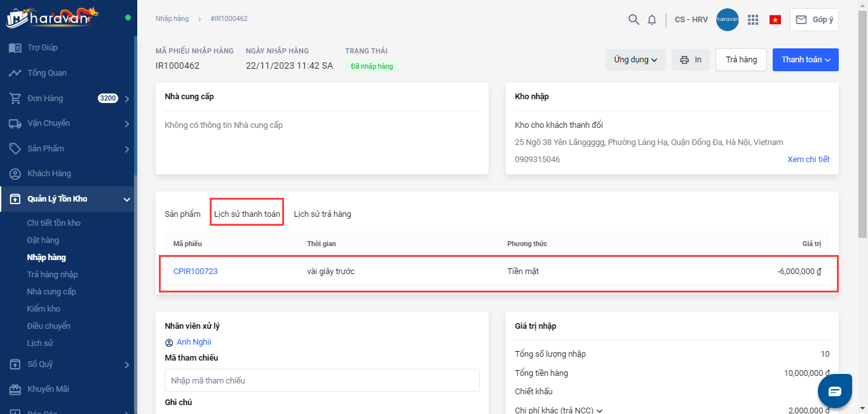Viewport: 868px width, 414px height.
Task: Open the Thanh toán dropdown button
Action: click(805, 60)
